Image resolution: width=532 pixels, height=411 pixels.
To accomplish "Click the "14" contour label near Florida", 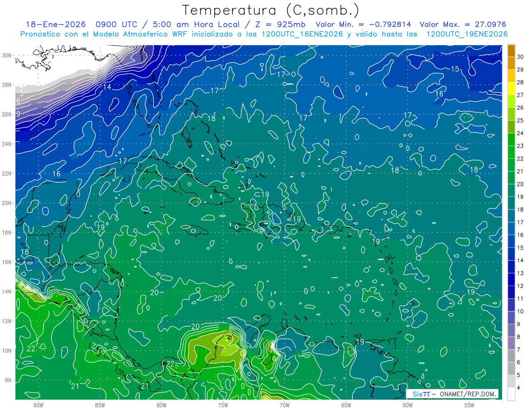I will (x=107, y=87).
